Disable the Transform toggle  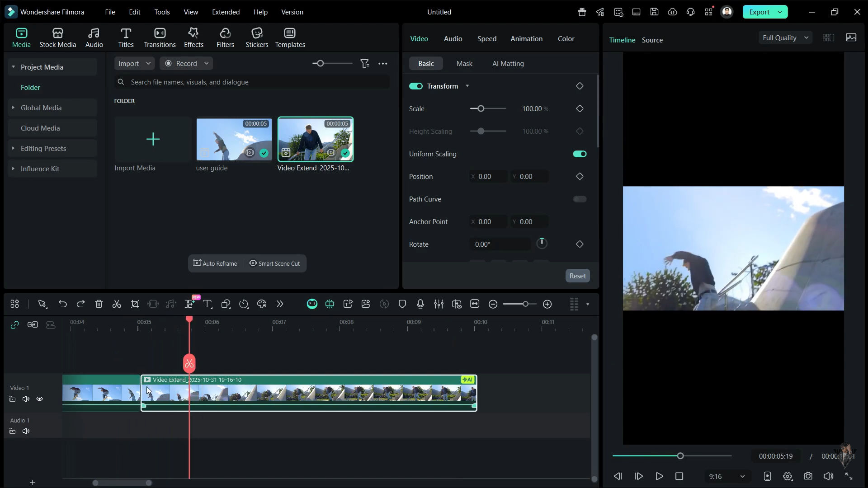415,86
